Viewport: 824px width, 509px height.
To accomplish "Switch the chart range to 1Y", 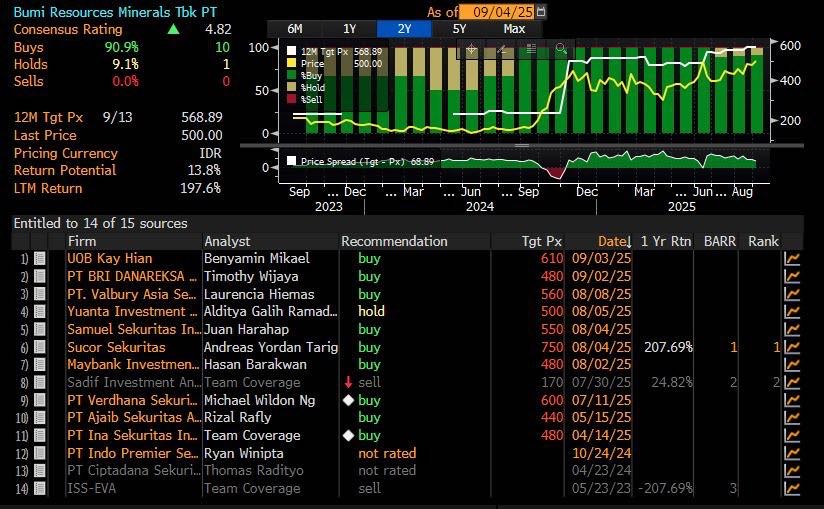I will [349, 29].
